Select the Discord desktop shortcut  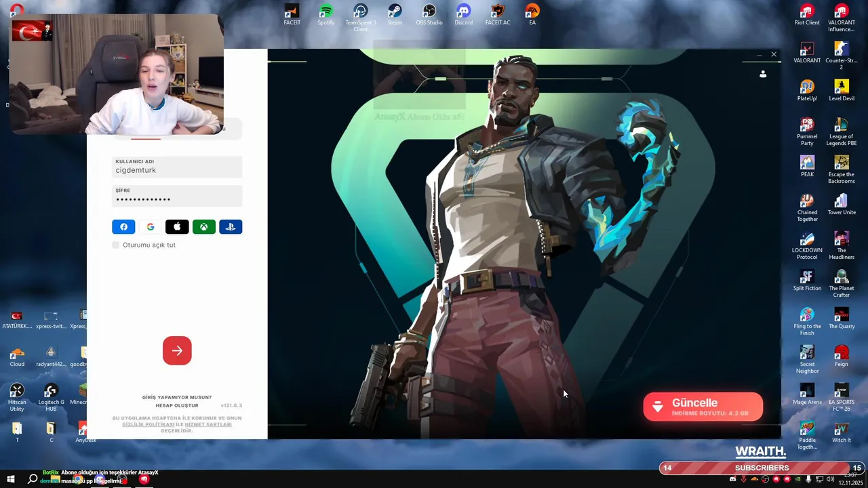tap(464, 15)
